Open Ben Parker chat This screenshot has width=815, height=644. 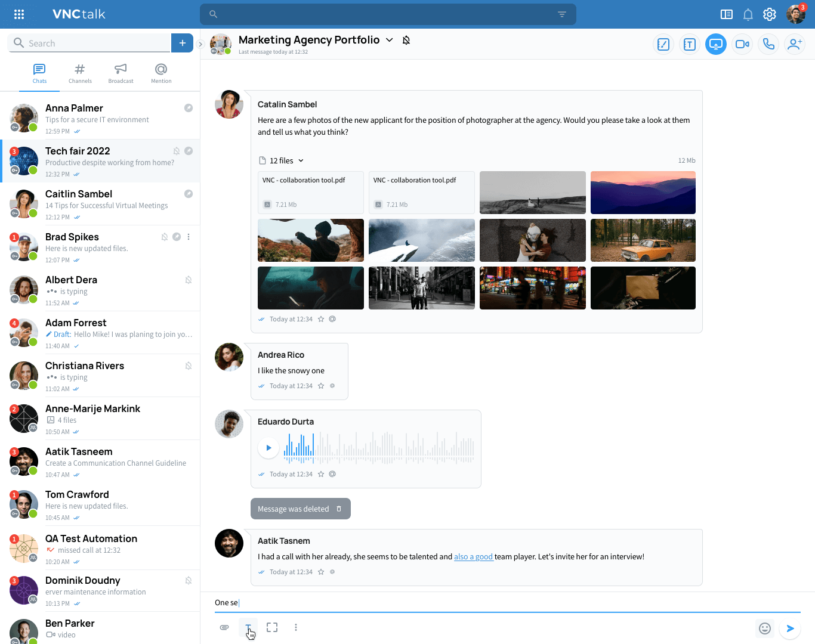pos(100,628)
